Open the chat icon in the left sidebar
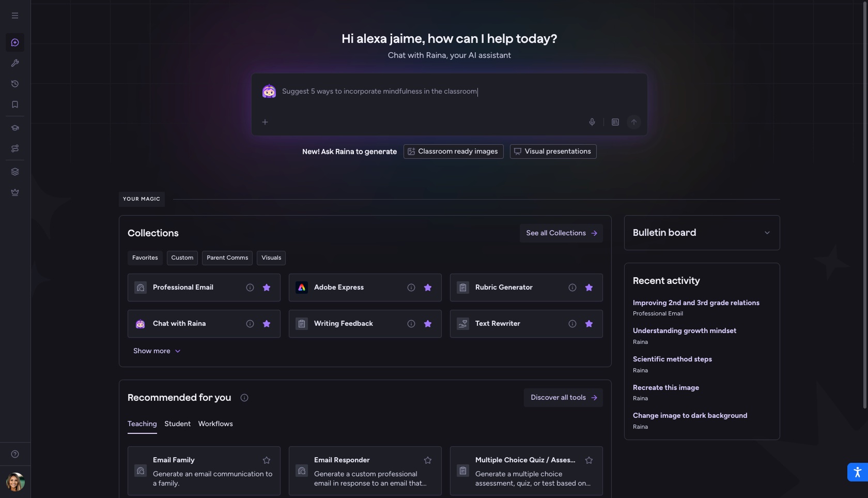 point(15,42)
